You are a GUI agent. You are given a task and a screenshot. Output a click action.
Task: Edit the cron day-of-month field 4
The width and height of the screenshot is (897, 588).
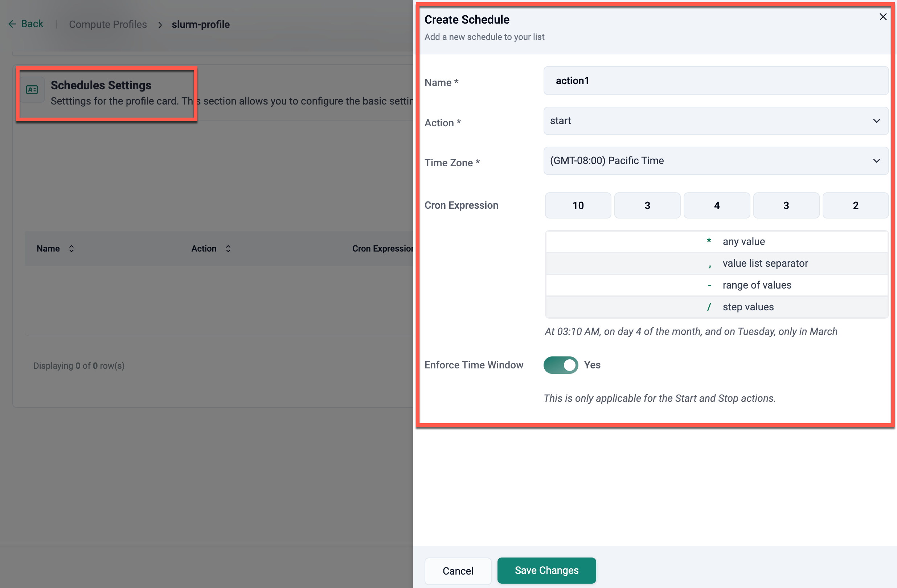pyautogui.click(x=716, y=205)
